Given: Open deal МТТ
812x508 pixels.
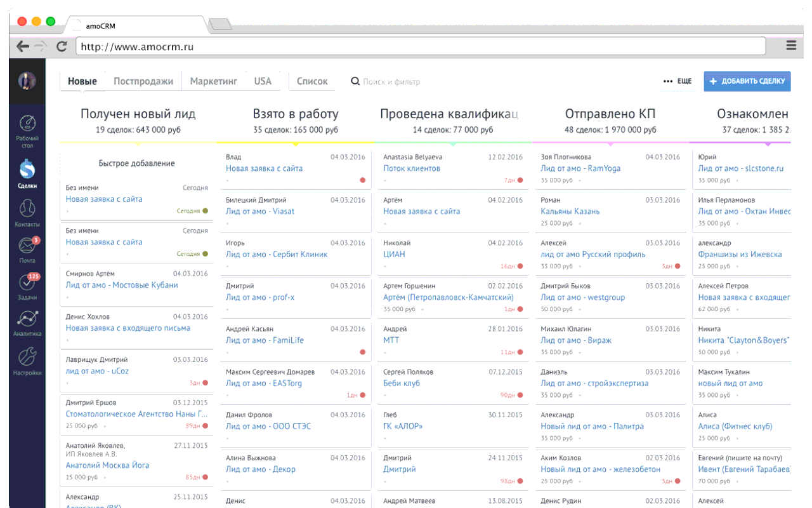Looking at the screenshot, I should 391,340.
